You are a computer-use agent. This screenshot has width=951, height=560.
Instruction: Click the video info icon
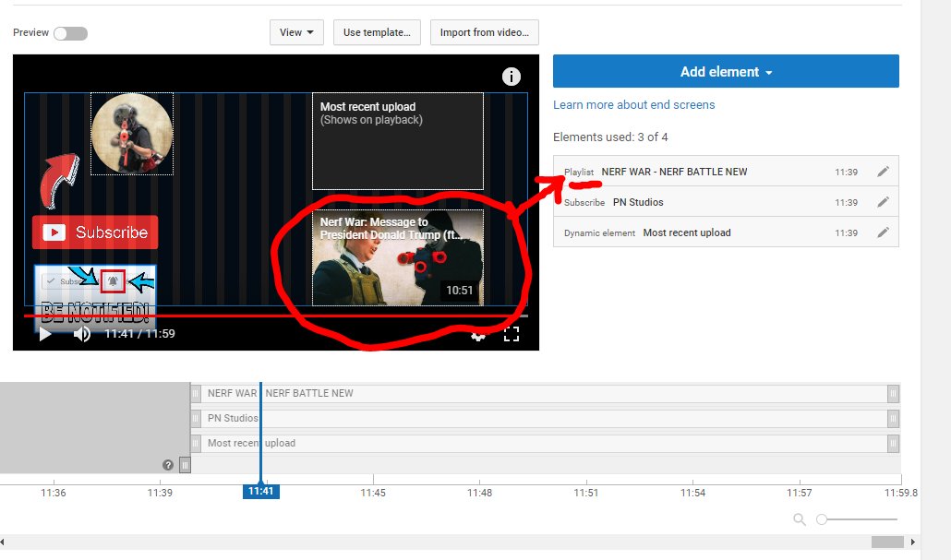[512, 77]
